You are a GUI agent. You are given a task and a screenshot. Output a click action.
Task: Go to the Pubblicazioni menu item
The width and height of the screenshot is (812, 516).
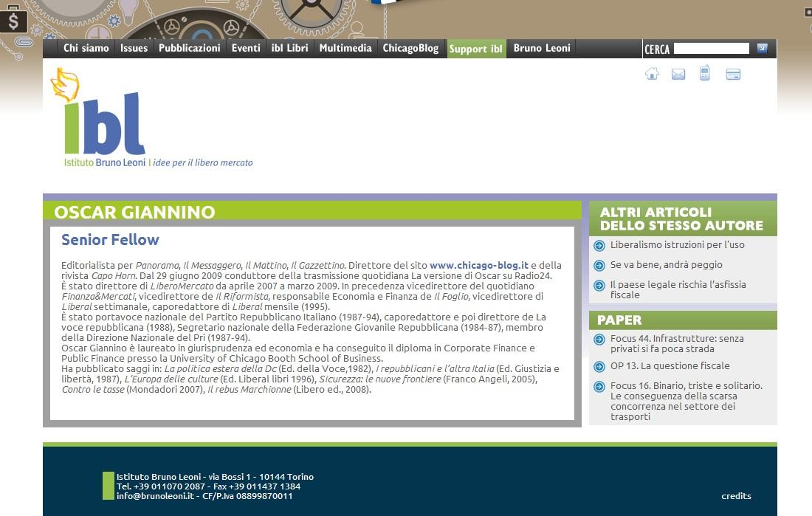click(x=189, y=48)
